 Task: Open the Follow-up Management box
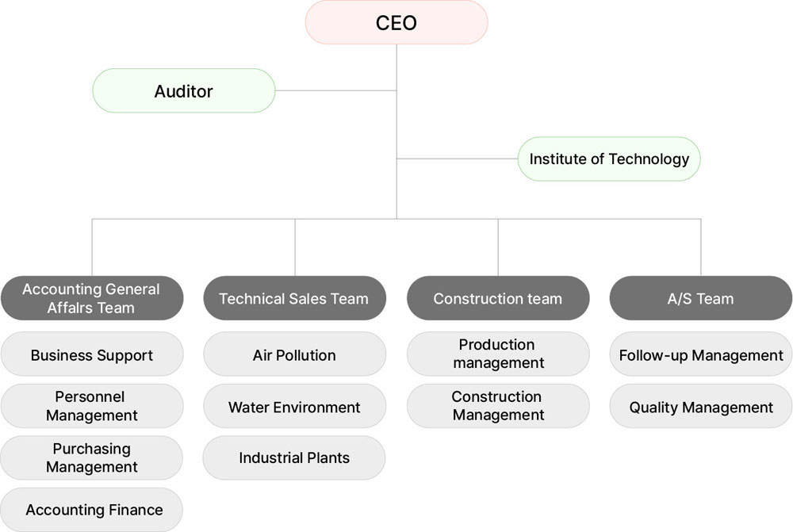701,354
